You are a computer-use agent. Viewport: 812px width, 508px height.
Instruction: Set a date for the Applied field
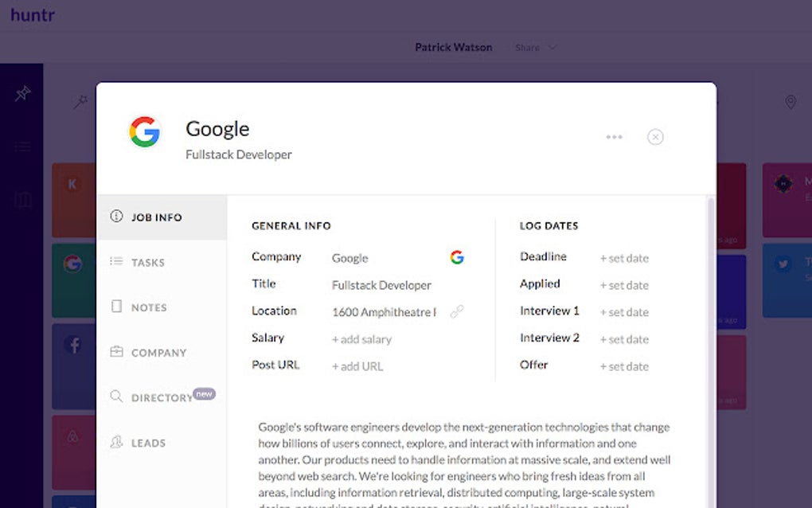(624, 285)
